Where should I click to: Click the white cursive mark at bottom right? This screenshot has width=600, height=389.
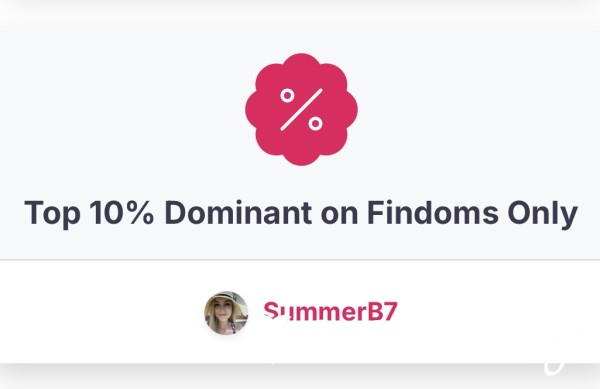tap(555, 365)
